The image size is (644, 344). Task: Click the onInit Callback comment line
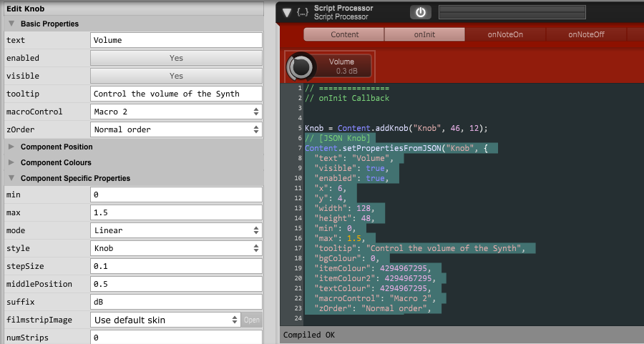[x=347, y=98]
